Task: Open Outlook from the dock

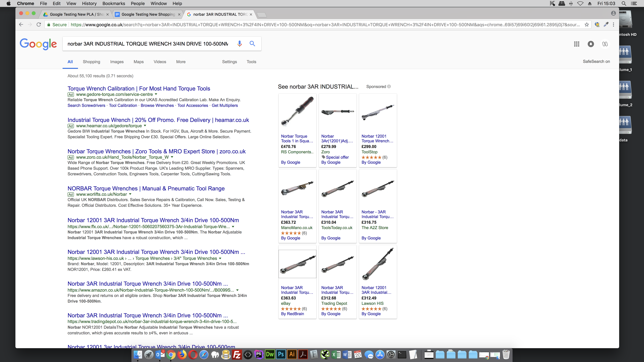Action: (160, 354)
